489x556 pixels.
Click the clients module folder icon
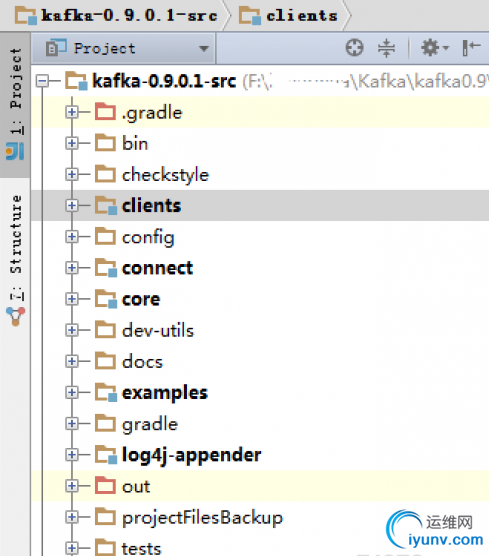[x=106, y=206]
